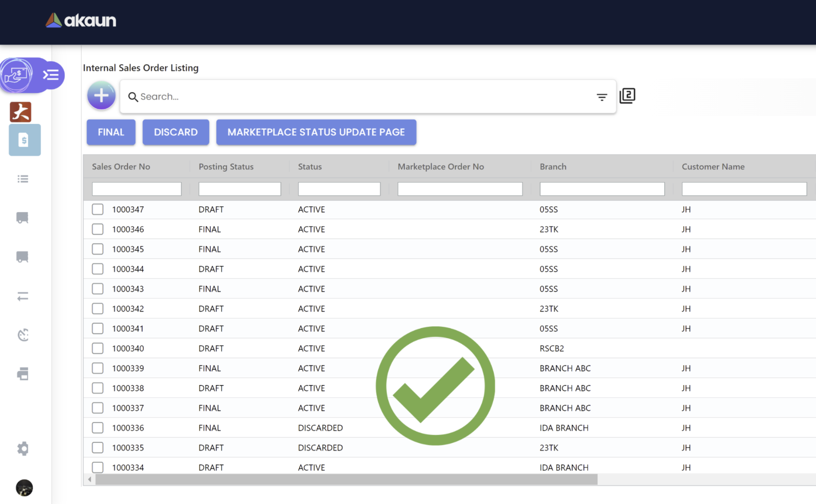Expand the sidebar menu toggle

click(51, 75)
